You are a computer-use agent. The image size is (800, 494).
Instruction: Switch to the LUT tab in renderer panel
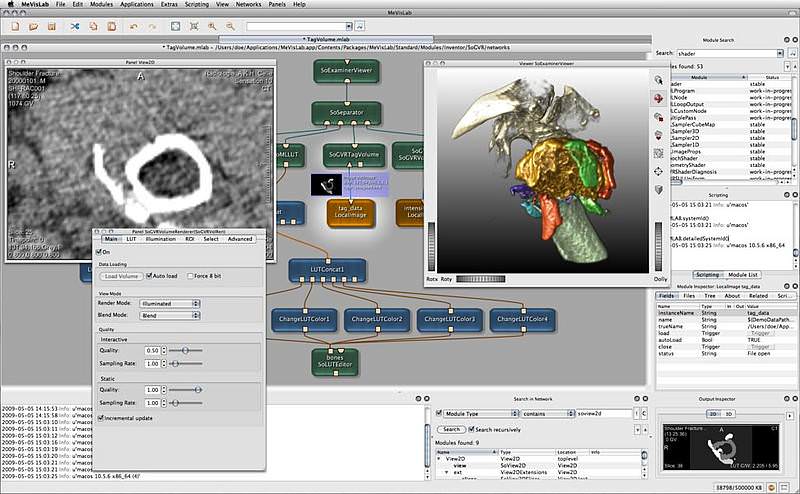(x=131, y=239)
